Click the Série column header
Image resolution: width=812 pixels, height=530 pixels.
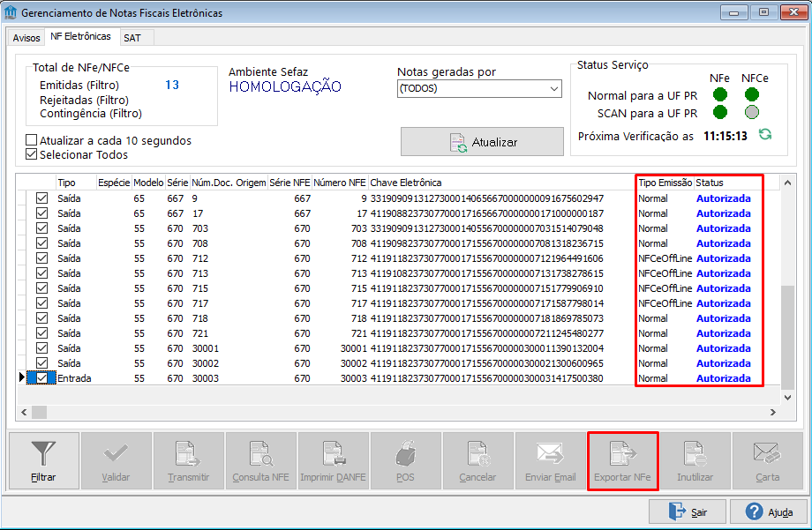click(177, 183)
